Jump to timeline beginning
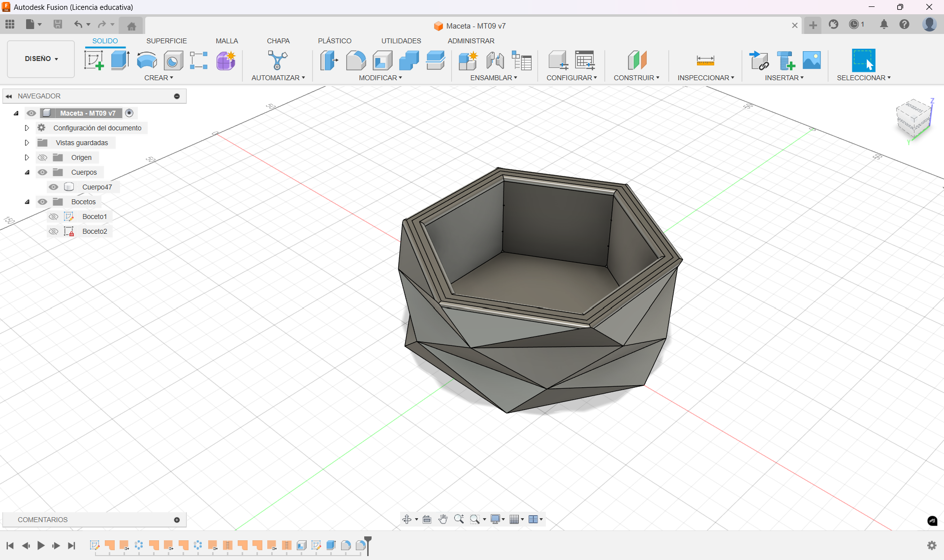 (10, 545)
